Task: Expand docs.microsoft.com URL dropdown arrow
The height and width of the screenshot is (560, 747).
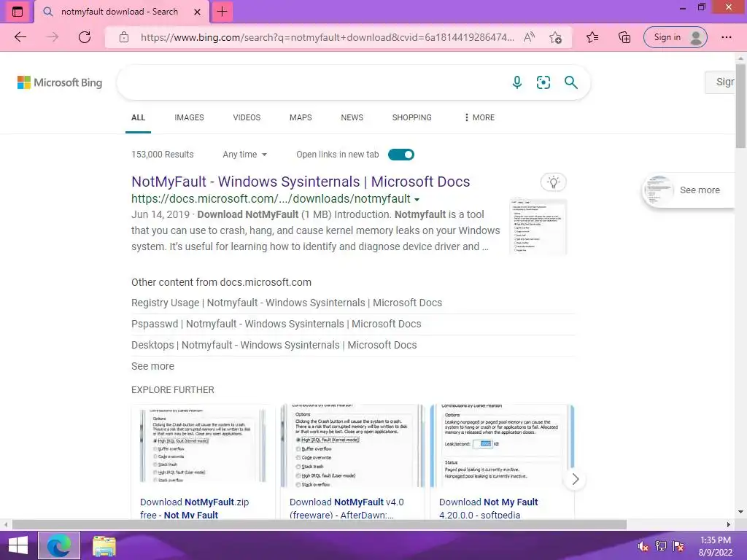Action: pyautogui.click(x=417, y=200)
